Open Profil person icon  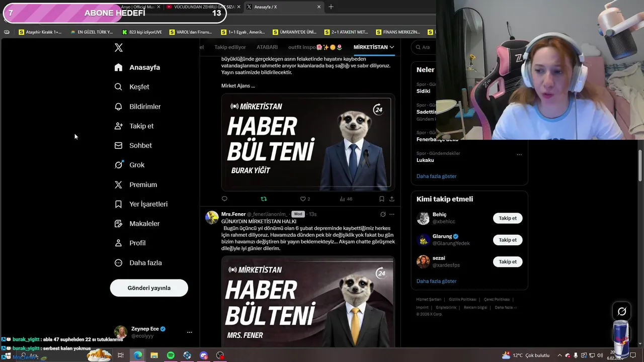point(118,243)
